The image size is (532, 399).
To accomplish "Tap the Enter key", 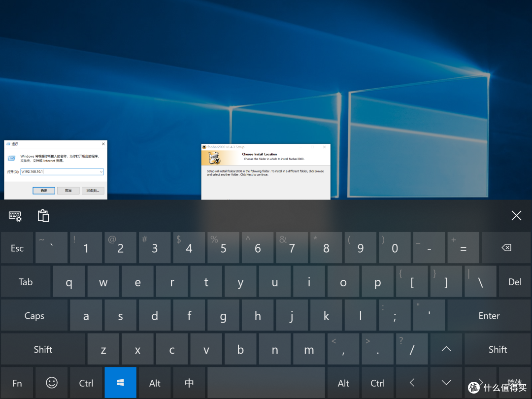I will click(x=489, y=316).
